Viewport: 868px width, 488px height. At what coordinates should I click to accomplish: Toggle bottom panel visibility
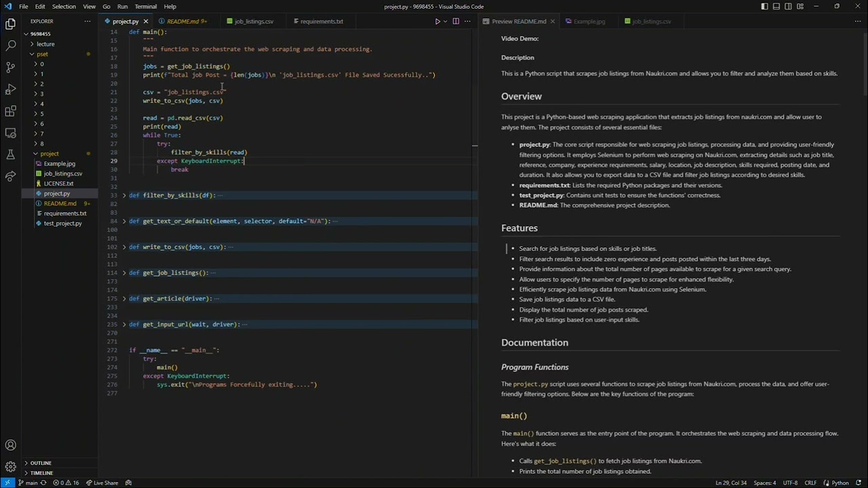click(x=776, y=6)
